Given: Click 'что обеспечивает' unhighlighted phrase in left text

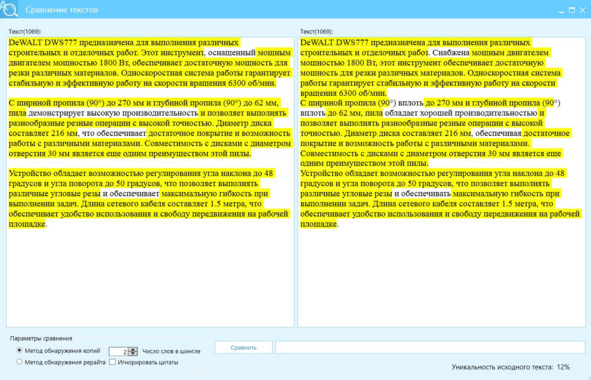Looking at the screenshot, I should 113,133.
